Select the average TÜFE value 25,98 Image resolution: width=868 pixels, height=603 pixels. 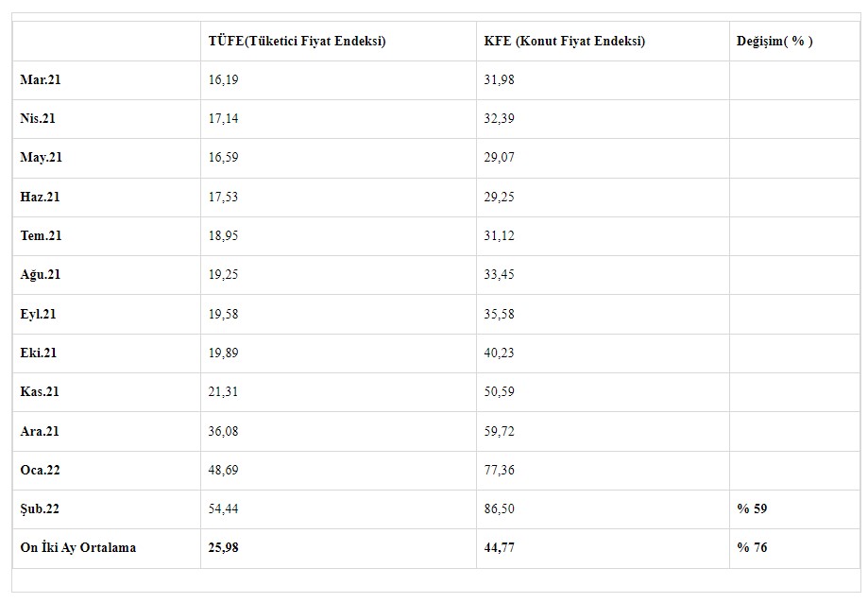coord(223,547)
